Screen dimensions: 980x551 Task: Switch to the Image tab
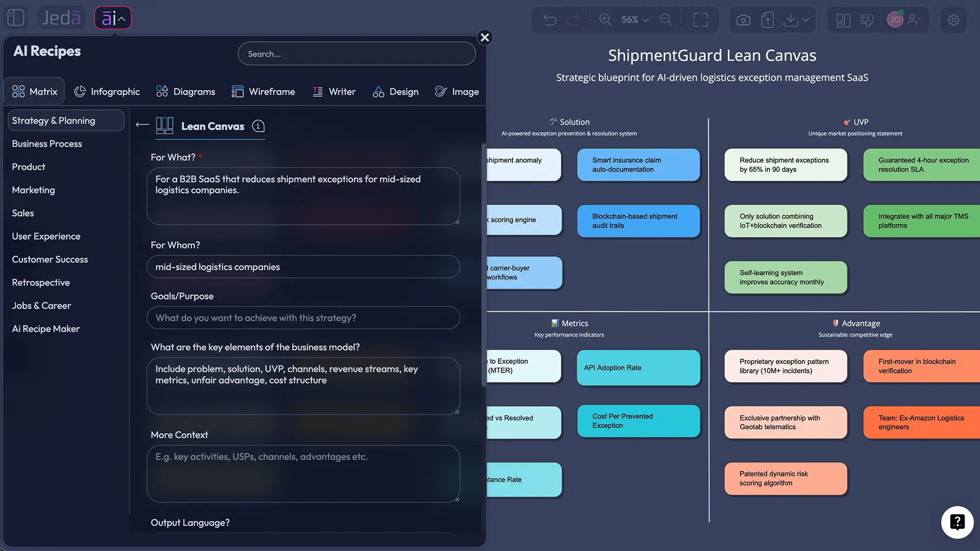coord(457,91)
